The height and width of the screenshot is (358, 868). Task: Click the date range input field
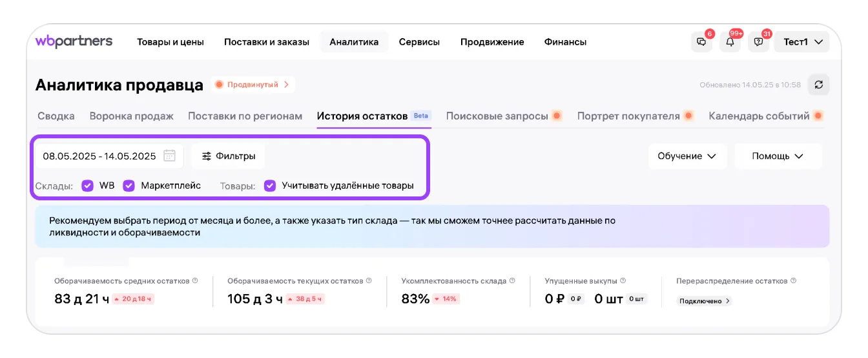click(99, 156)
